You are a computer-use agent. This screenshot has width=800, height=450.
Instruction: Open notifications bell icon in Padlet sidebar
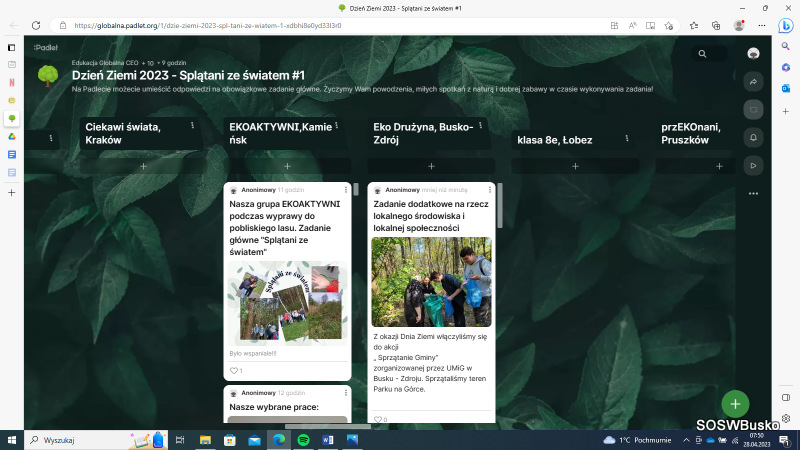(754, 136)
